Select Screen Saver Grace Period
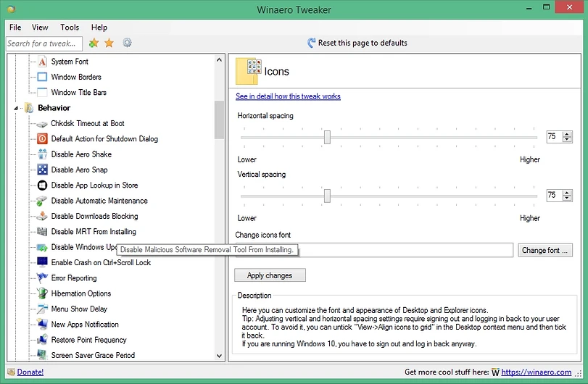Viewport: 588px width, 384px height. click(93, 356)
